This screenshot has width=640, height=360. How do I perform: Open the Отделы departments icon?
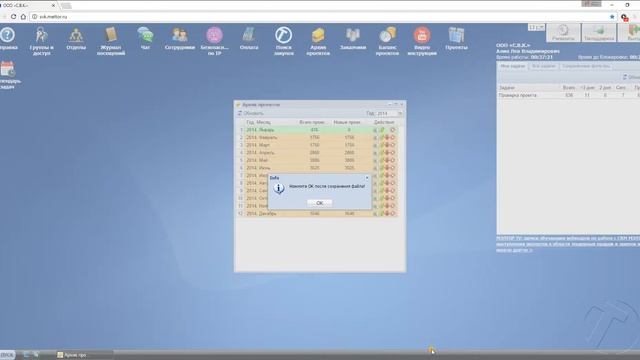76,39
